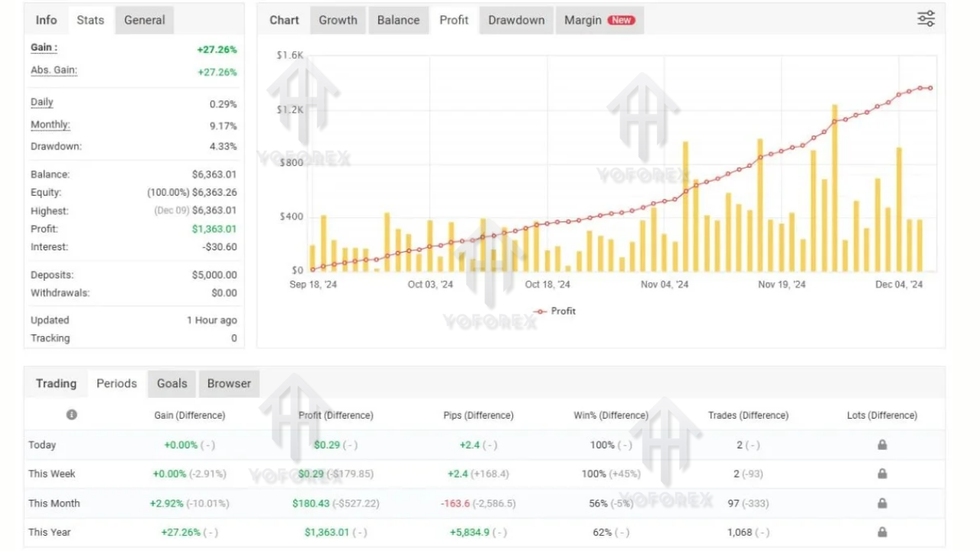Screen dimensions: 980x551
Task: Select the Browser tab
Action: [x=228, y=383]
